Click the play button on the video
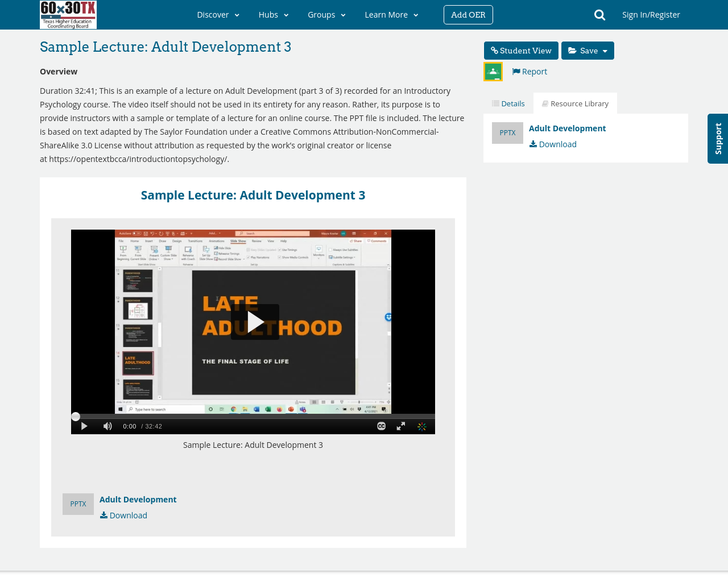Viewport: 728px width, 582px height. tap(254, 321)
